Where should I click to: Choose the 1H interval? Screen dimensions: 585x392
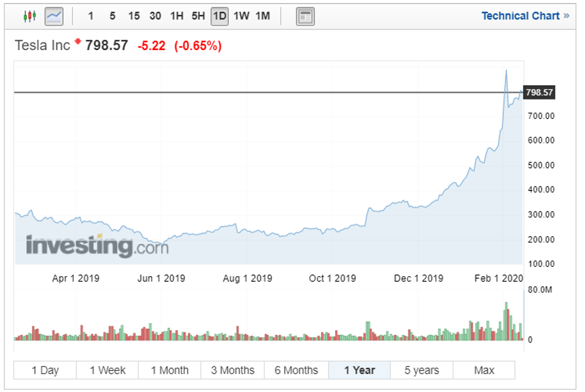coord(177,16)
